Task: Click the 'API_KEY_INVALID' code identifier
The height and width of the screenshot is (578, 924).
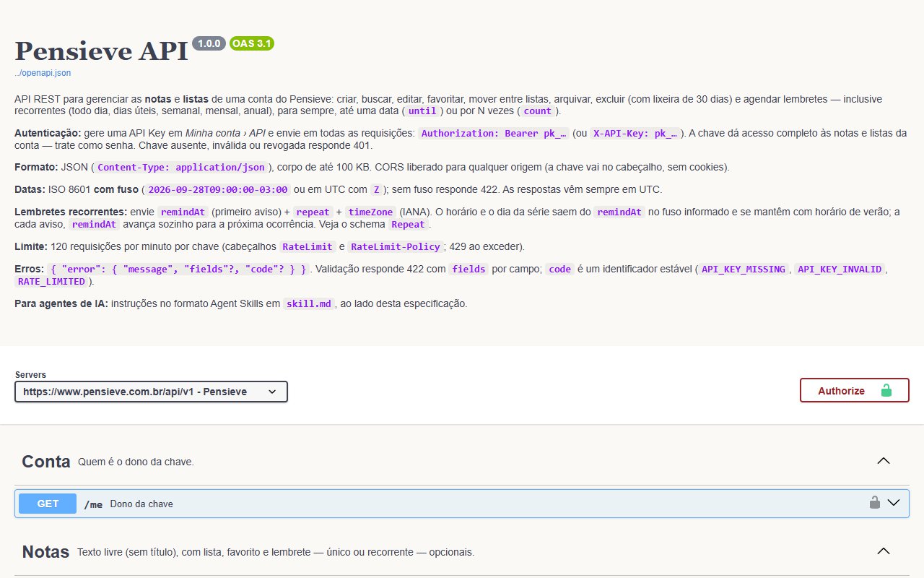Action: click(840, 269)
